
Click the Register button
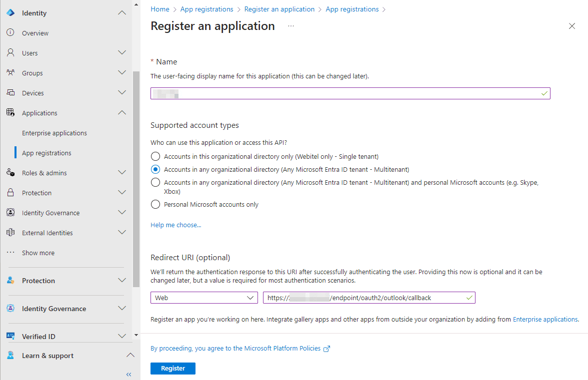(173, 369)
